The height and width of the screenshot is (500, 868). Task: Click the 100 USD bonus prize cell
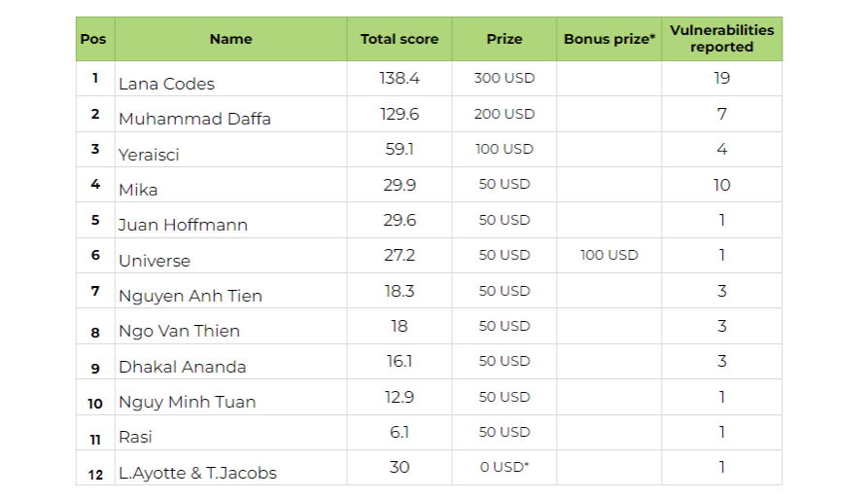(x=609, y=255)
